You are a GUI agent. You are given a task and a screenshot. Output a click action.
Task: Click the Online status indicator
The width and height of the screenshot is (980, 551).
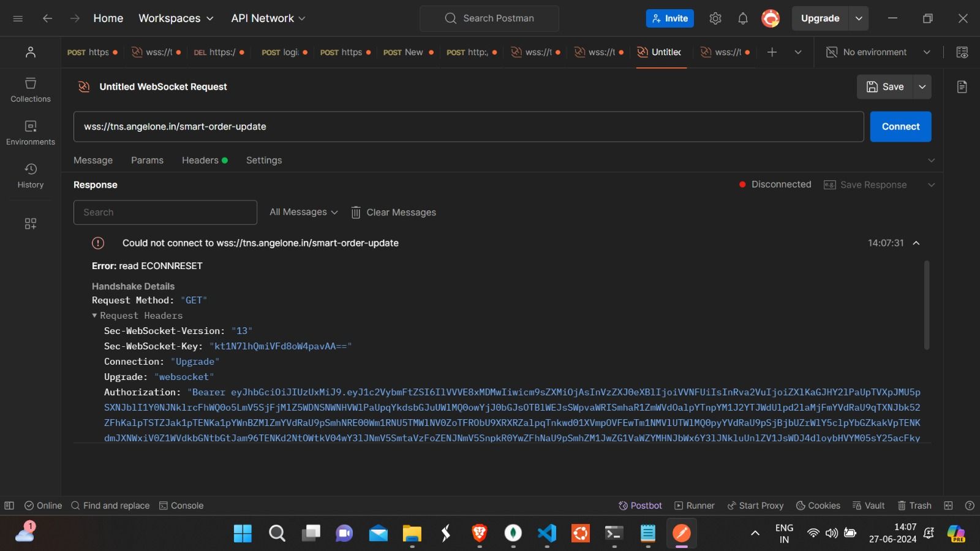(43, 506)
